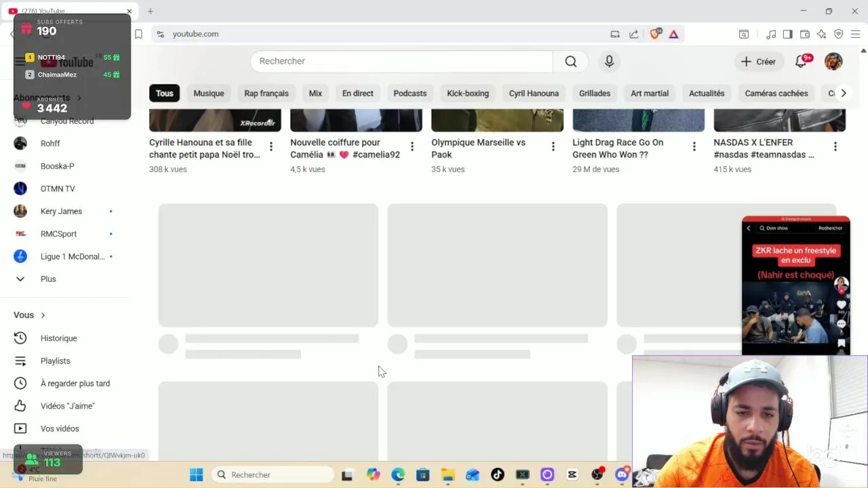Screen dimensions: 868x488
Task: Click the Vos vidéos play icon
Action: 20,428
